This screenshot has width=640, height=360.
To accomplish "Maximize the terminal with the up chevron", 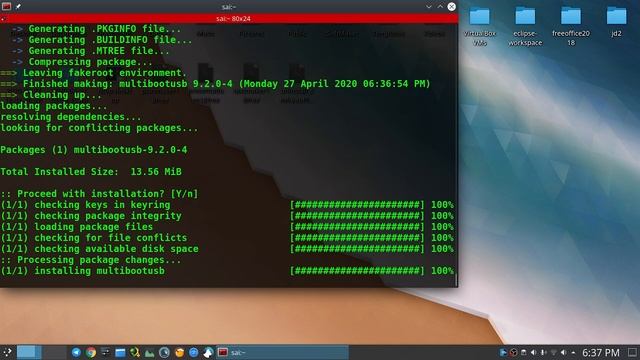I will (x=440, y=7).
